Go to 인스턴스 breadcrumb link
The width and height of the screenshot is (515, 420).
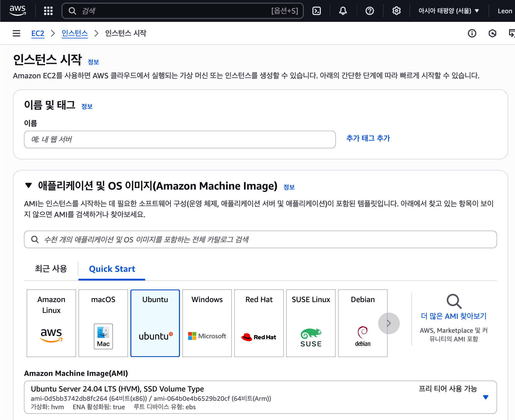75,33
